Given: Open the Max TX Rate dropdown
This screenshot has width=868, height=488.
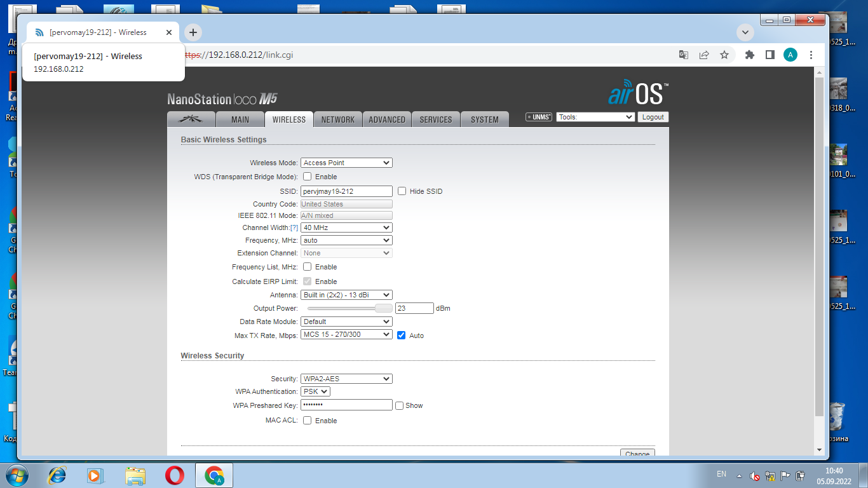Looking at the screenshot, I should [346, 334].
